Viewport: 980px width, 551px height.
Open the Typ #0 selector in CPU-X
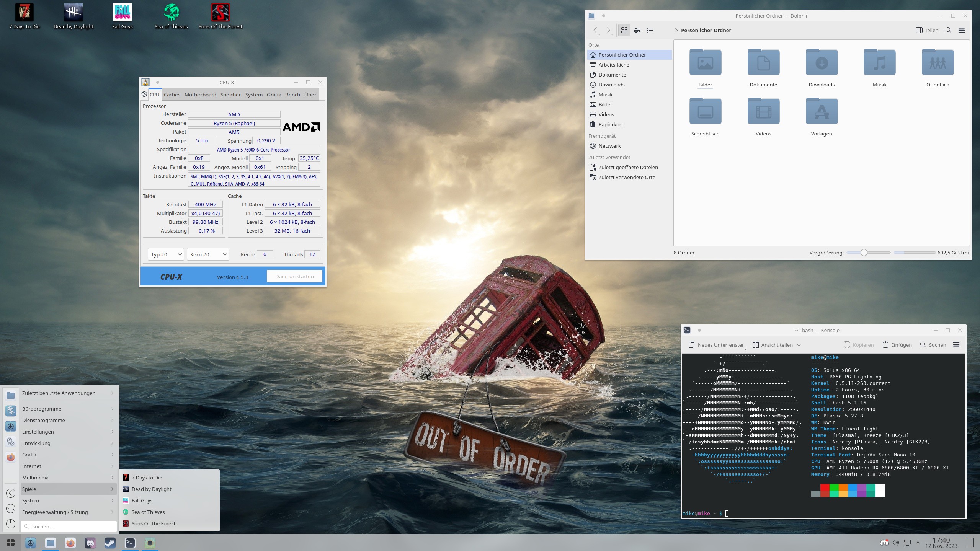pos(165,254)
